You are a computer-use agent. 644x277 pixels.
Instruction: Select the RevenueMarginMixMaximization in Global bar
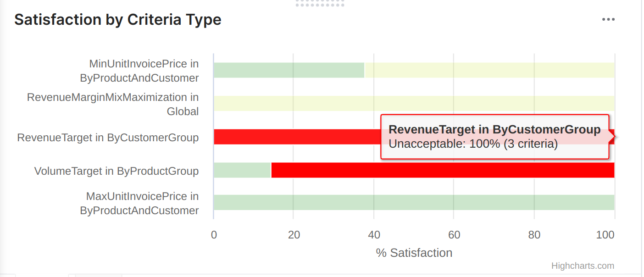[x=414, y=103]
